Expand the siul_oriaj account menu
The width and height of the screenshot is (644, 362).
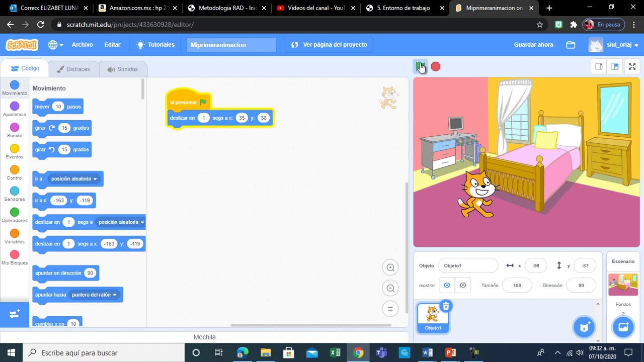pos(614,45)
